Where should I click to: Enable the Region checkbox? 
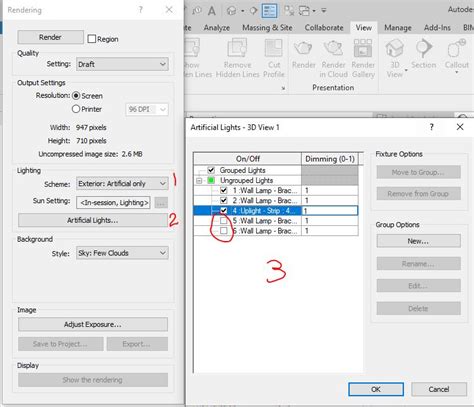pos(92,39)
